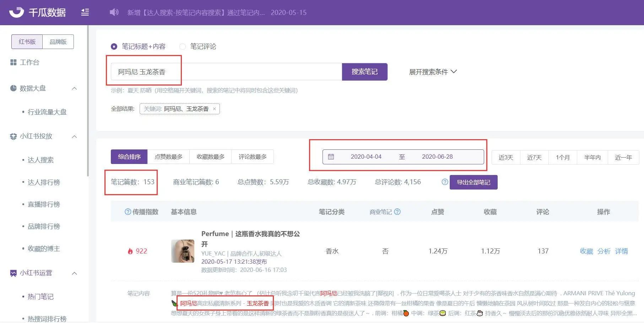
Task: Expand 展开搜索条件 options
Action: [x=433, y=72]
